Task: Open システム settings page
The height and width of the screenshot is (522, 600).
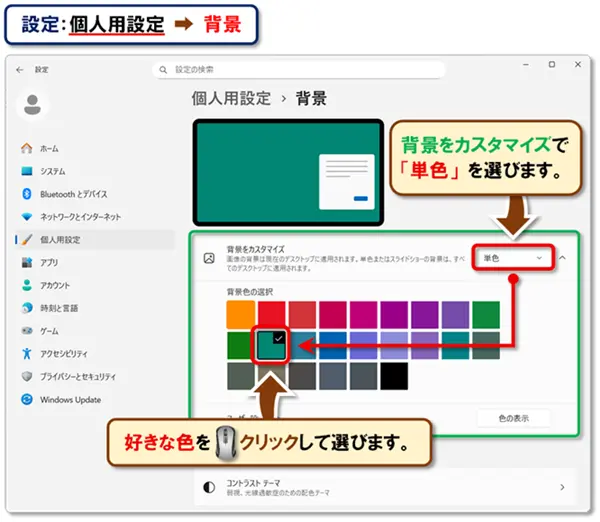Action: 53,171
